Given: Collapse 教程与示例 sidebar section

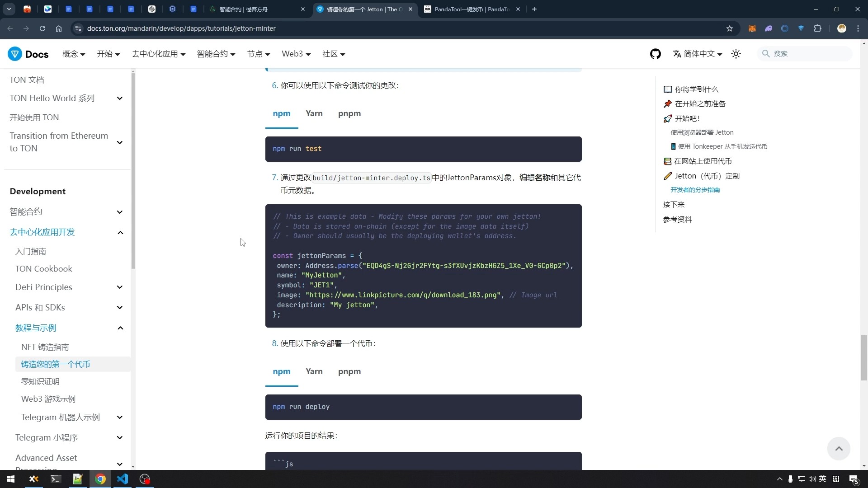Looking at the screenshot, I should pyautogui.click(x=120, y=328).
